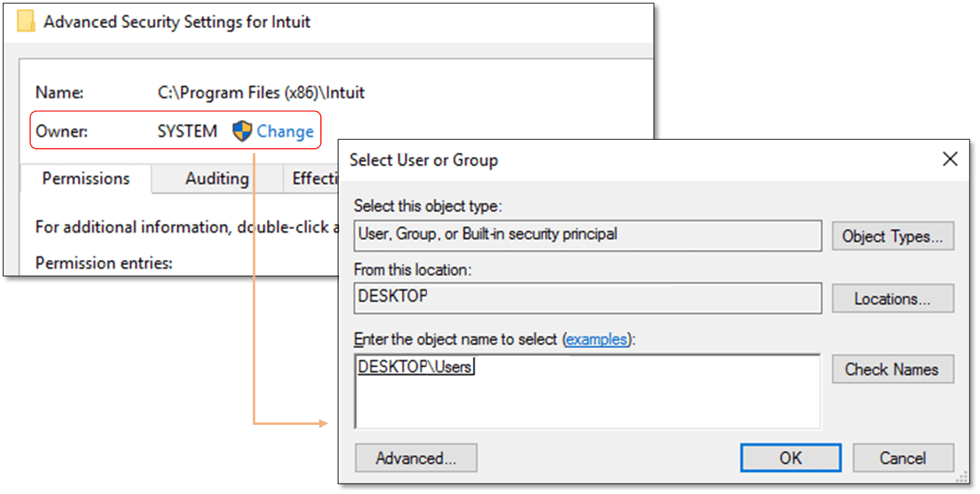Switch to the Auditing tab
The image size is (980, 494).
pyautogui.click(x=216, y=178)
